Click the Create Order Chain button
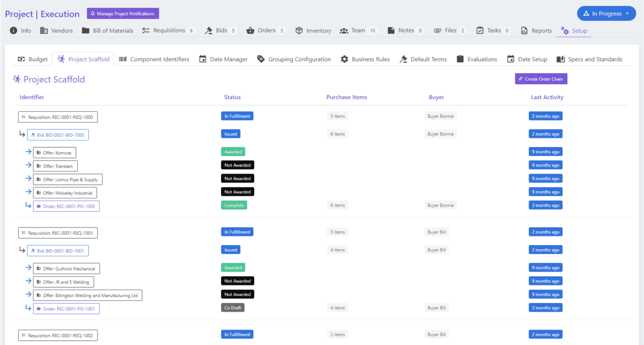Viewport: 644px width, 345px height. 541,79
